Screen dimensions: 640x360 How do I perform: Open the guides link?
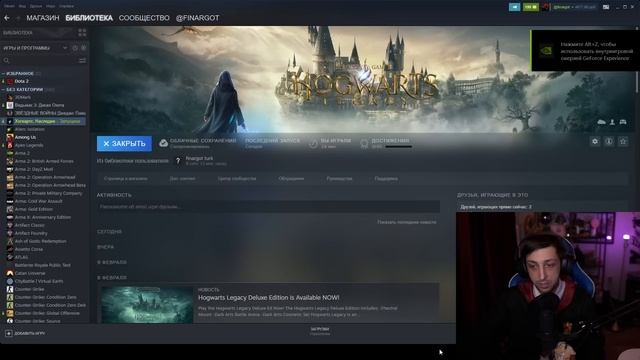click(x=339, y=179)
